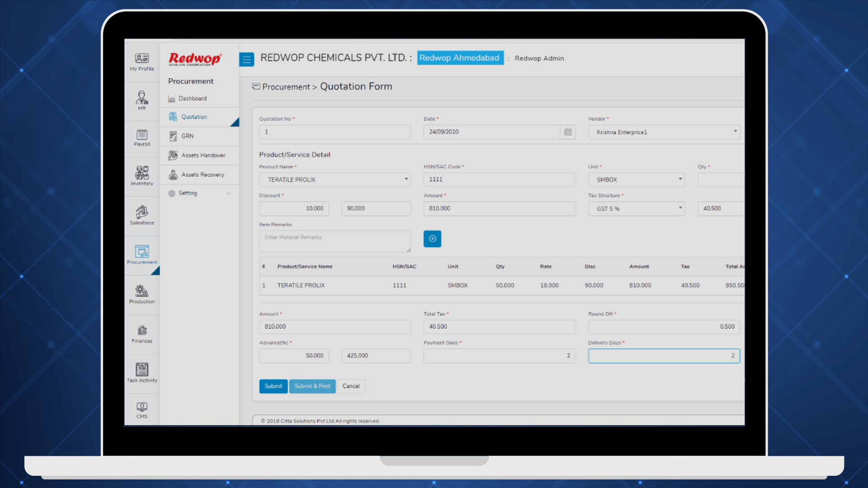Click Procurement in the breadcrumb
The image size is (868, 488).
[286, 87]
